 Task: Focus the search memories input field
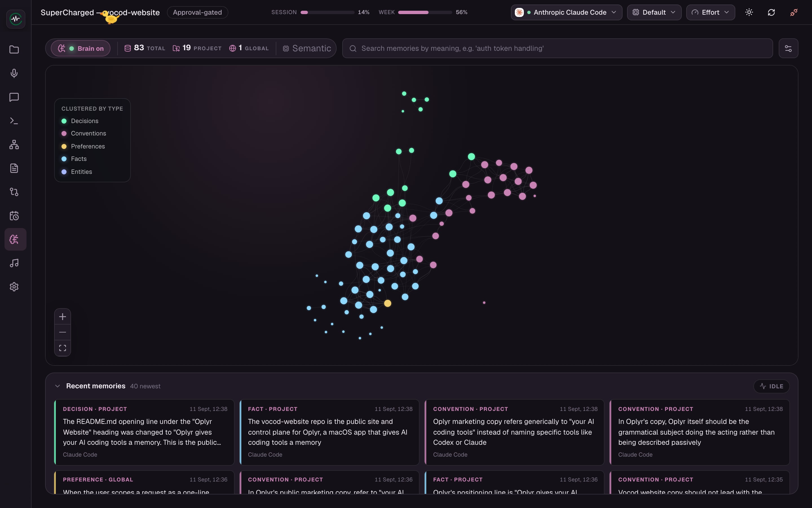(557, 48)
